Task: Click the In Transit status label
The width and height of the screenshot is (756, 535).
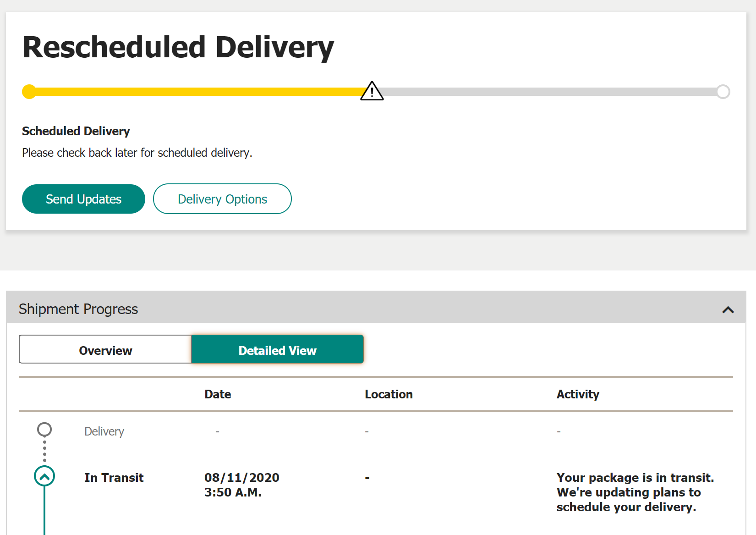Action: pos(114,478)
